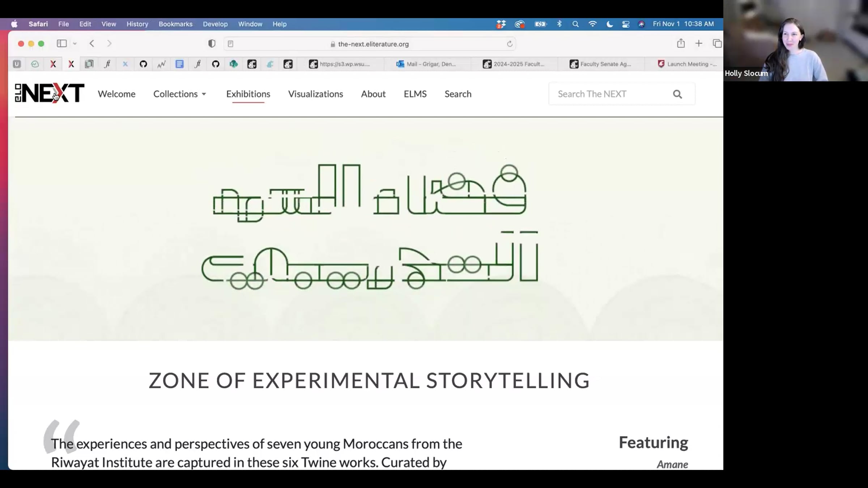Screen dimensions: 868x488
Task: Switch to the Mail - Grigar tab
Action: 427,64
